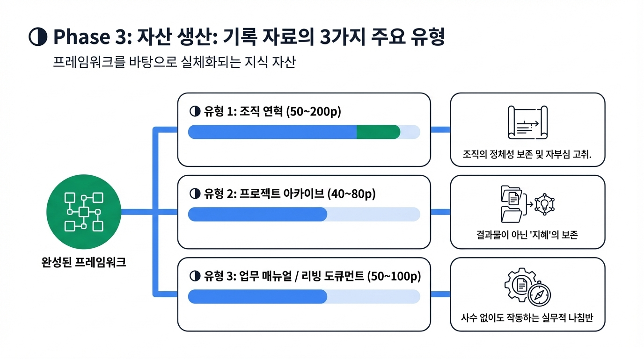This screenshot has width=644, height=359.
Task: Click the green framework flowchart circle icon
Action: [x=84, y=212]
